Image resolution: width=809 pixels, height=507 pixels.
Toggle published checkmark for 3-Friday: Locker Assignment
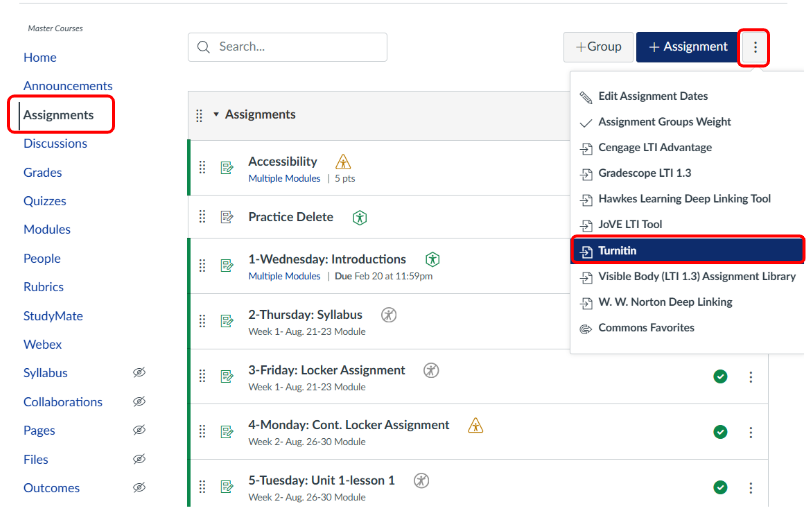click(720, 377)
